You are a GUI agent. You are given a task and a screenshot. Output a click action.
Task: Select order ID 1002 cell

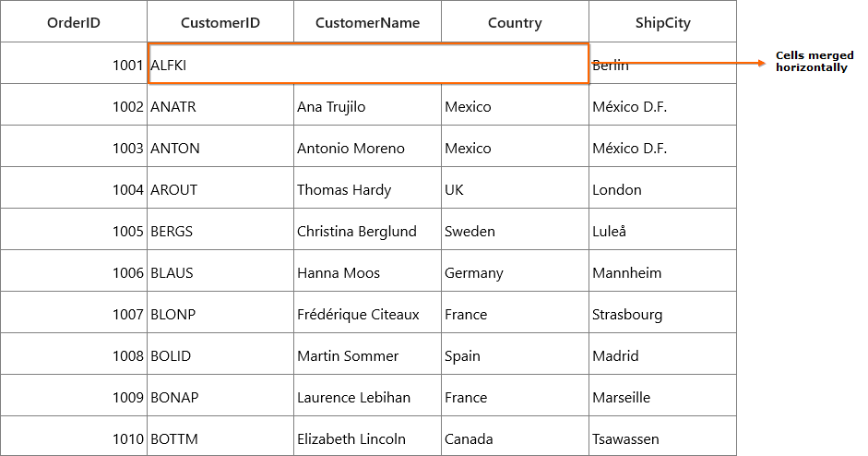click(x=74, y=104)
